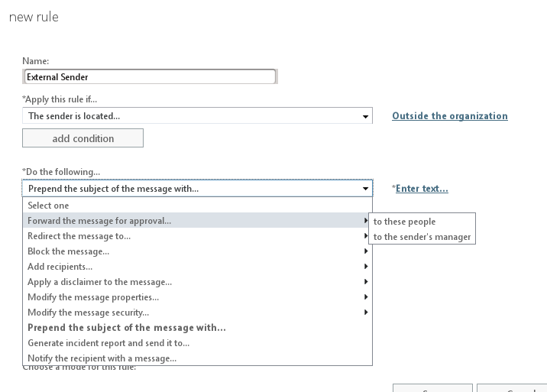Select 'Modify the message security...' option

(x=197, y=313)
